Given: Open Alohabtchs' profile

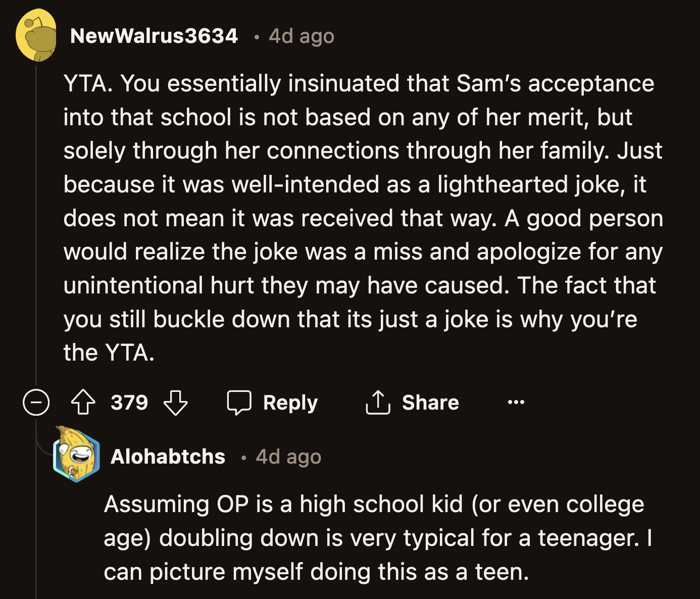Looking at the screenshot, I should (168, 456).
